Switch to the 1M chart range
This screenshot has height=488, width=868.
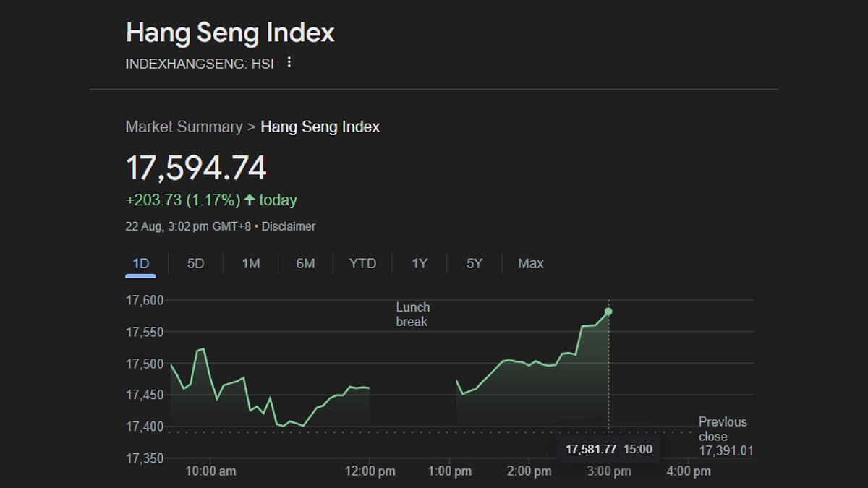pyautogui.click(x=250, y=264)
